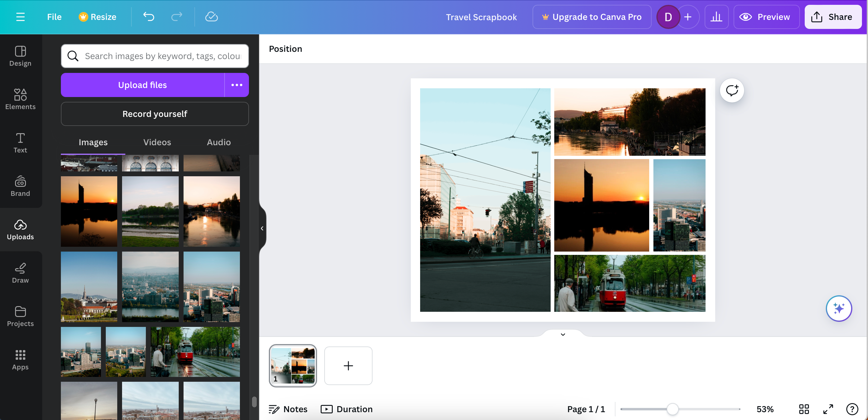Select the Text tool in sidebar
This screenshot has width=868, height=420.
pos(20,143)
